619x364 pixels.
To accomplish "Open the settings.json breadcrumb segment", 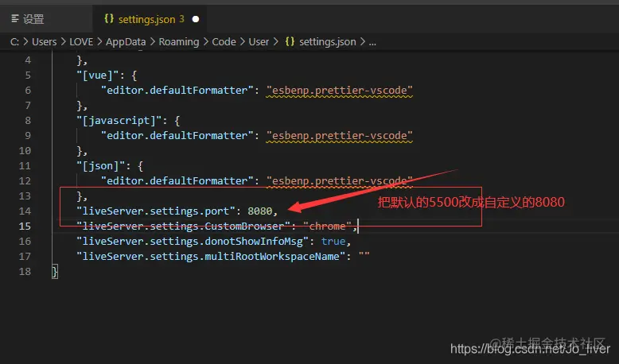I will click(x=321, y=42).
